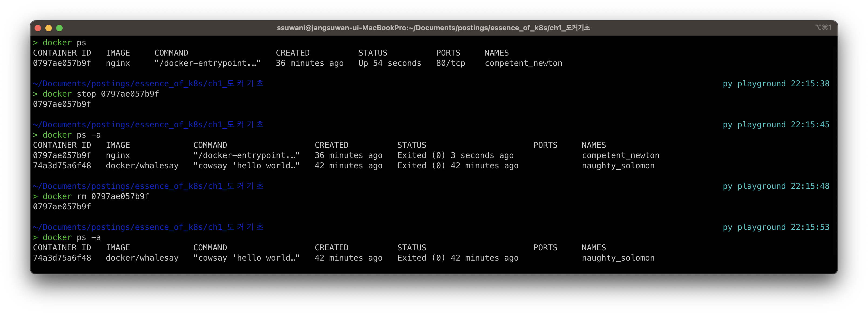The height and width of the screenshot is (314, 868).
Task: Click the terminal window title text
Action: pos(433,28)
